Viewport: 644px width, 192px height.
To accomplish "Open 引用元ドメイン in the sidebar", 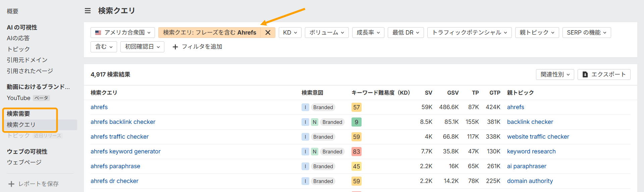I will tap(27, 60).
